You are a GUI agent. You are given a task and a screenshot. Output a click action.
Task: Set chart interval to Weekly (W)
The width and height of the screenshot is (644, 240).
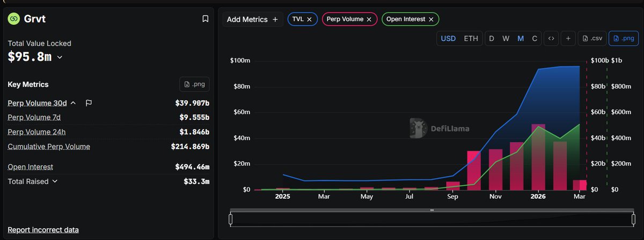tap(506, 39)
